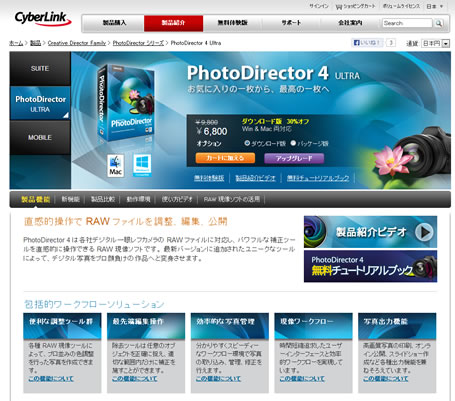Click the search magnifier icon
The height and width of the screenshot is (401, 455).
439,23
